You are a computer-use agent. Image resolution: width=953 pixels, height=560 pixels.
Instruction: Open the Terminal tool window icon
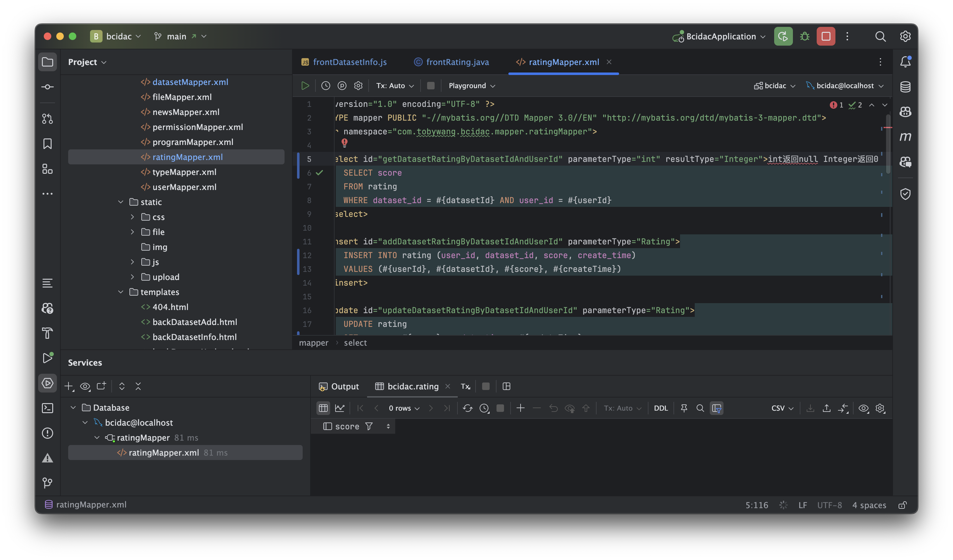(47, 408)
